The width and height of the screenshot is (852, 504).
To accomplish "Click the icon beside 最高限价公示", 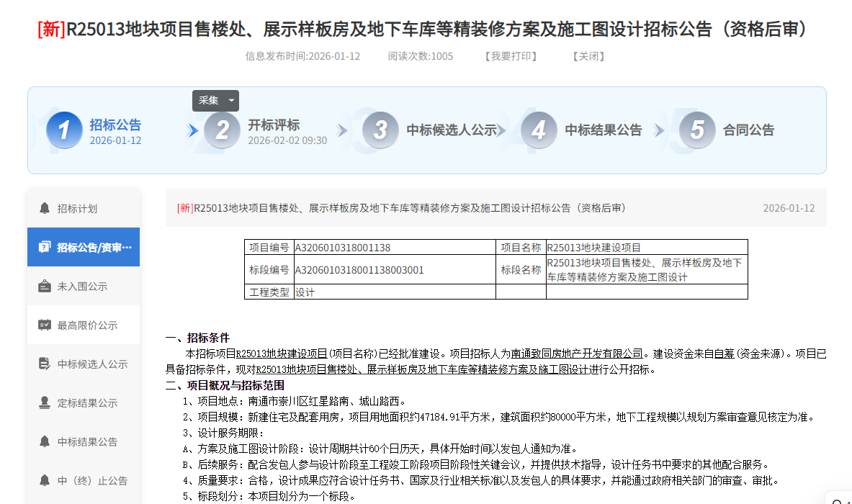I will click(x=45, y=325).
